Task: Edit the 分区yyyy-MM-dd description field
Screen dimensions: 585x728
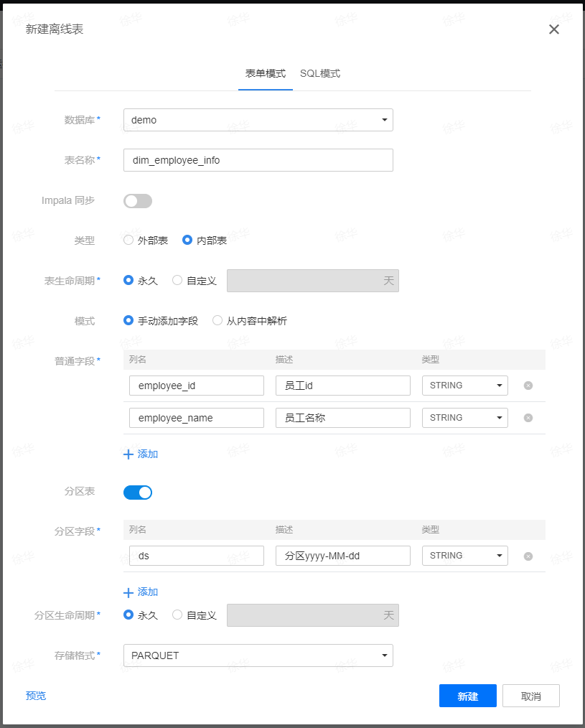Action: tap(342, 556)
